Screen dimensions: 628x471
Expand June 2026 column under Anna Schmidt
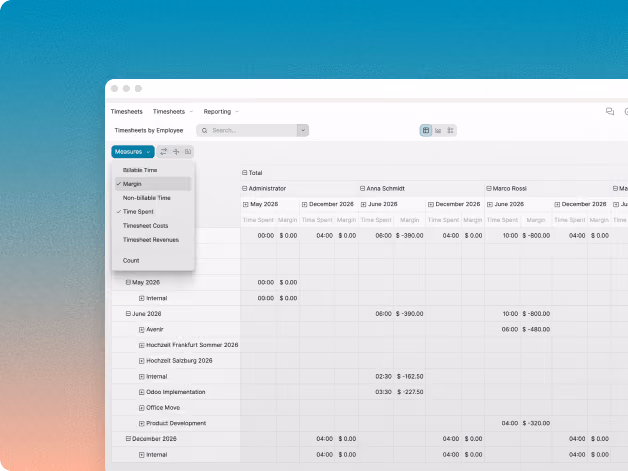tap(363, 204)
